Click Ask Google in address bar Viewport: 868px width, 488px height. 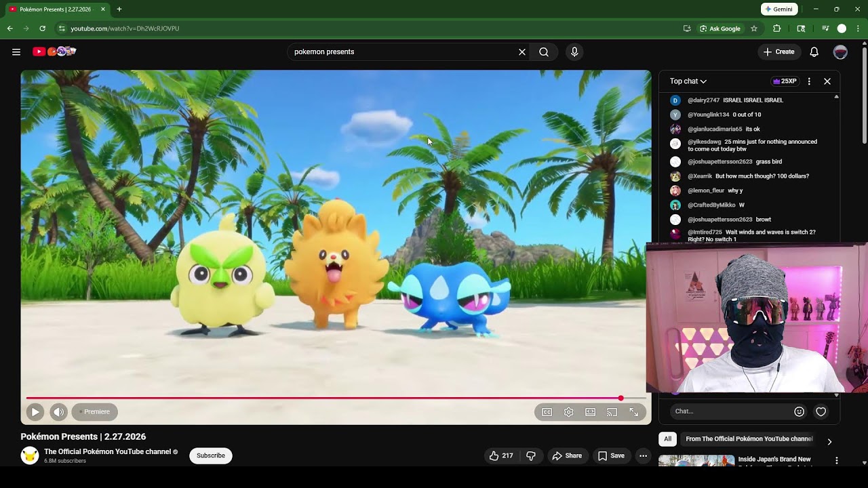719,28
